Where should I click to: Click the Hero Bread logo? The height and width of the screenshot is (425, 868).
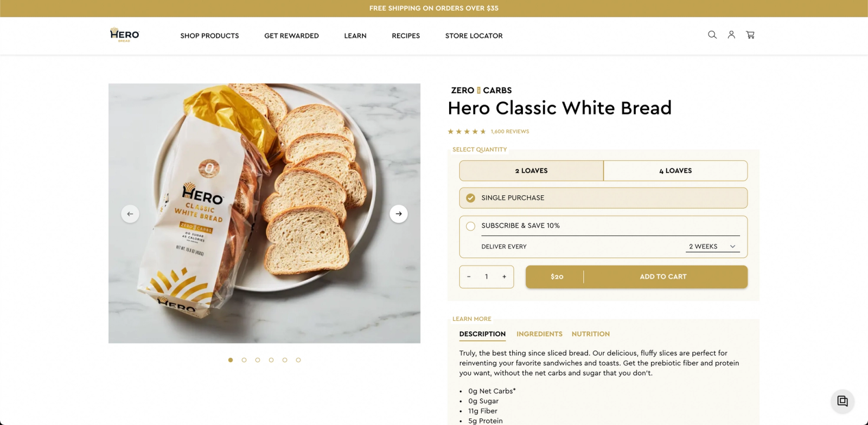124,35
